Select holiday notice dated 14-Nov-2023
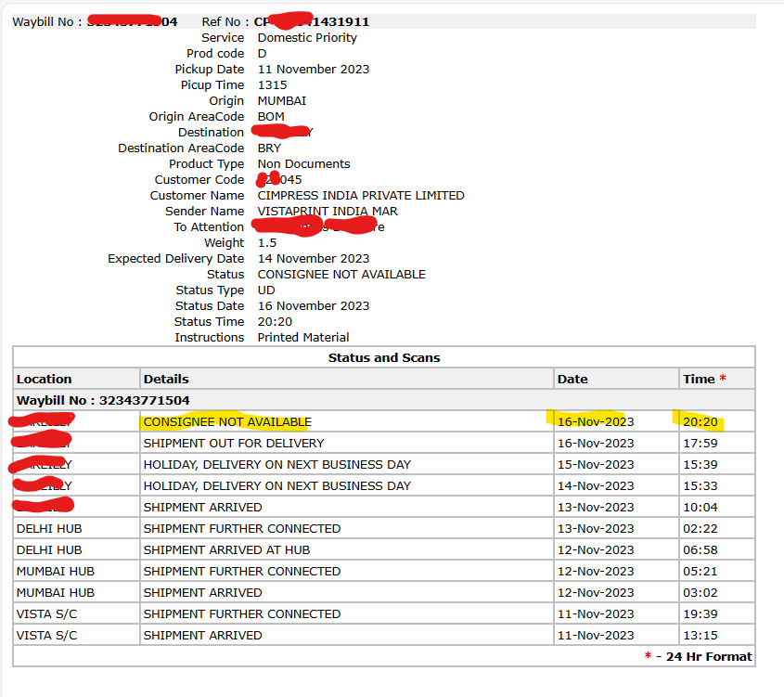784x697 pixels. (x=277, y=486)
